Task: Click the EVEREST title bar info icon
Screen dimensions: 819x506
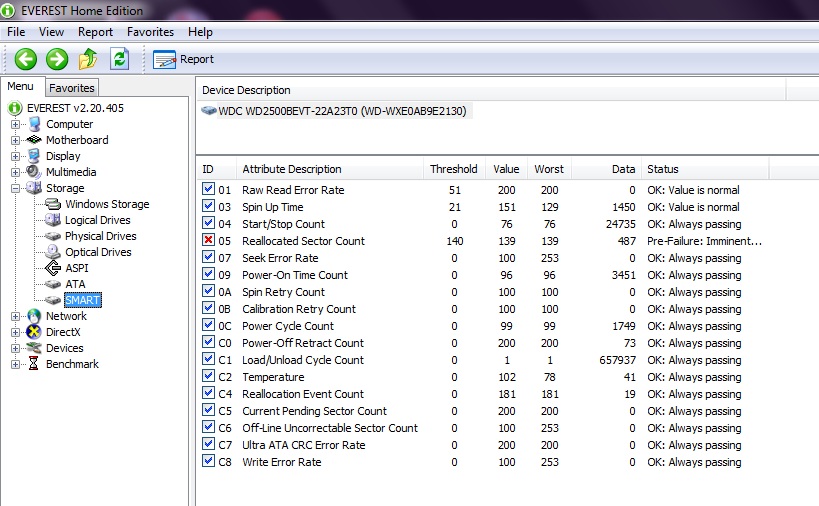Action: click(7, 10)
